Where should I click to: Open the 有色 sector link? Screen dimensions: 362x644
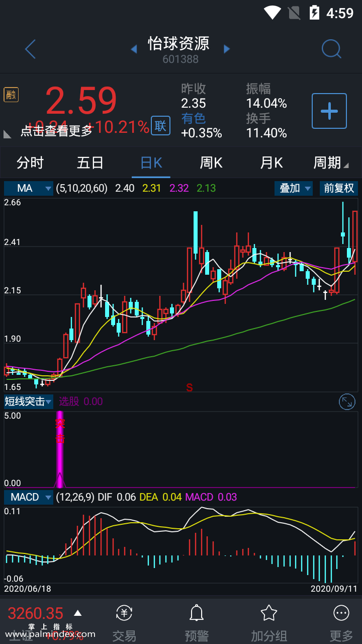click(x=194, y=118)
